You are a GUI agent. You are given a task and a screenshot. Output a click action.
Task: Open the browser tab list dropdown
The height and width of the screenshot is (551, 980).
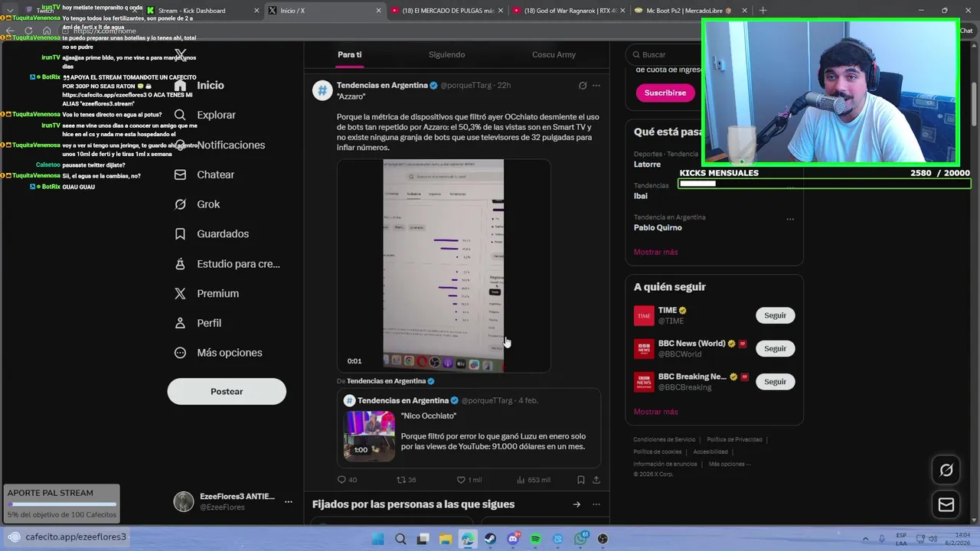pos(9,10)
